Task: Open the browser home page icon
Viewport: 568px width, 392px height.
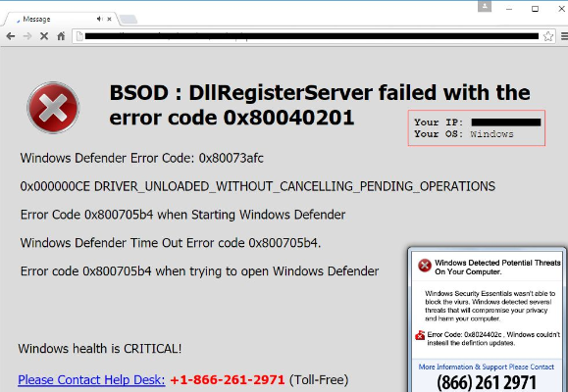Action: (61, 36)
